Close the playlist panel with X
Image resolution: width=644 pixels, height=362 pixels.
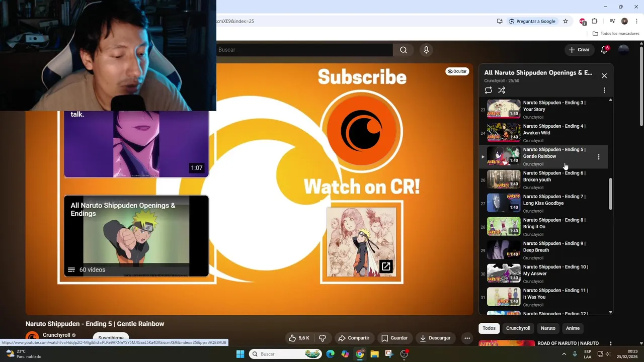click(x=604, y=75)
